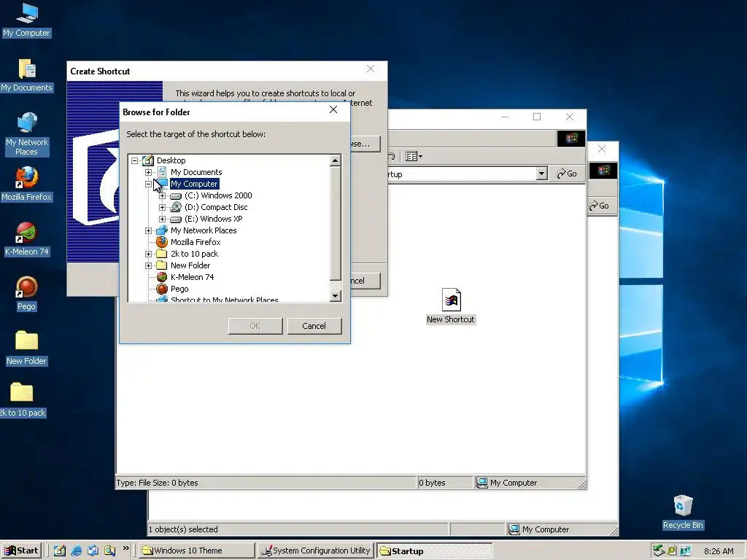Select Pego desktop shortcut icon
This screenshot has height=560, width=747.
[x=27, y=293]
